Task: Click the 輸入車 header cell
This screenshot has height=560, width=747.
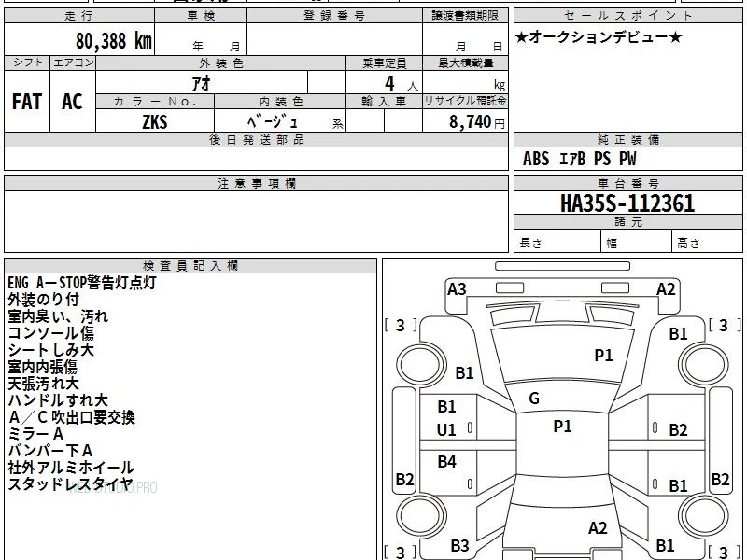Action: [384, 102]
